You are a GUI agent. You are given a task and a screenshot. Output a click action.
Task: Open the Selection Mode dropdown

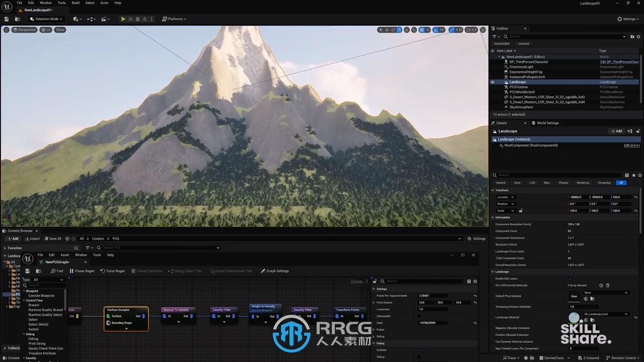[46, 19]
